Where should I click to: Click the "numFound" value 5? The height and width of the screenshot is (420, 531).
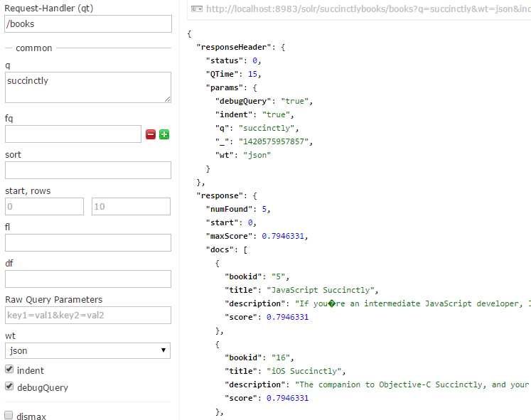pyautogui.click(x=264, y=209)
